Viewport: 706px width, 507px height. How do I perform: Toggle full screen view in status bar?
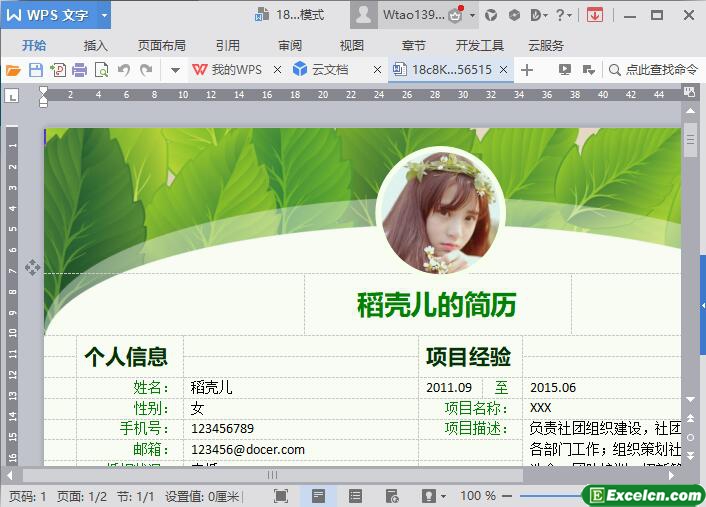tap(281, 496)
